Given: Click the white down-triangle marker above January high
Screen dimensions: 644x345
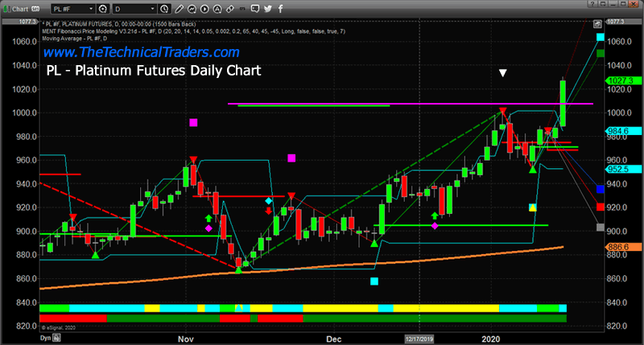Looking at the screenshot, I should [503, 73].
